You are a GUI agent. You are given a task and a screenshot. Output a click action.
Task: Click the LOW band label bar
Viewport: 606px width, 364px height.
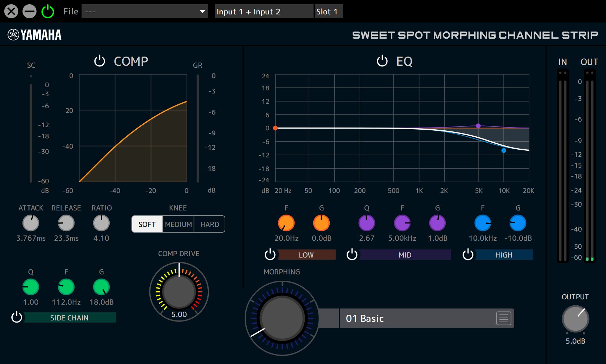coord(306,255)
